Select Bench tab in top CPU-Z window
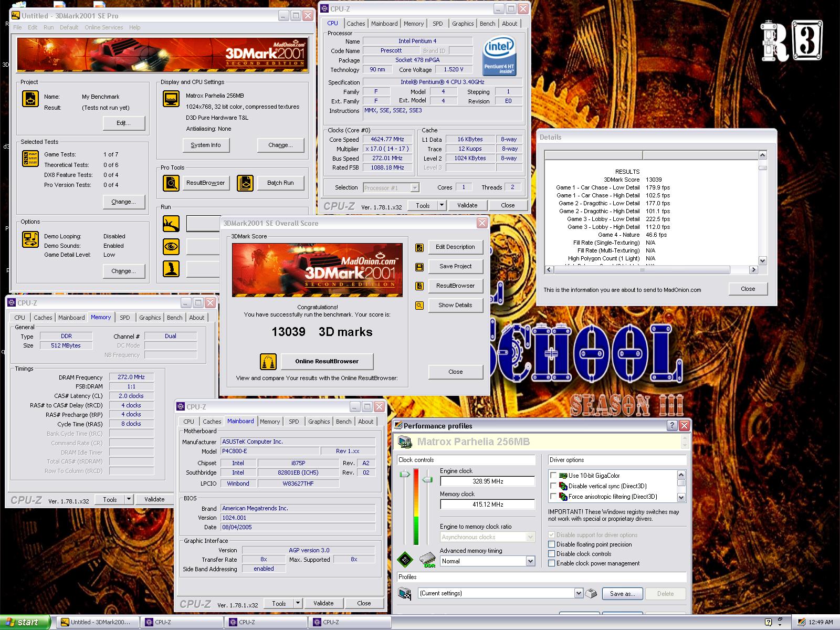The height and width of the screenshot is (630, 840). [487, 24]
